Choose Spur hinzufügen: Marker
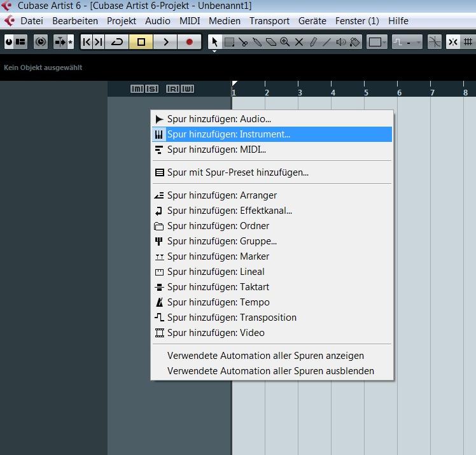This screenshot has height=455, width=476. click(x=272, y=256)
